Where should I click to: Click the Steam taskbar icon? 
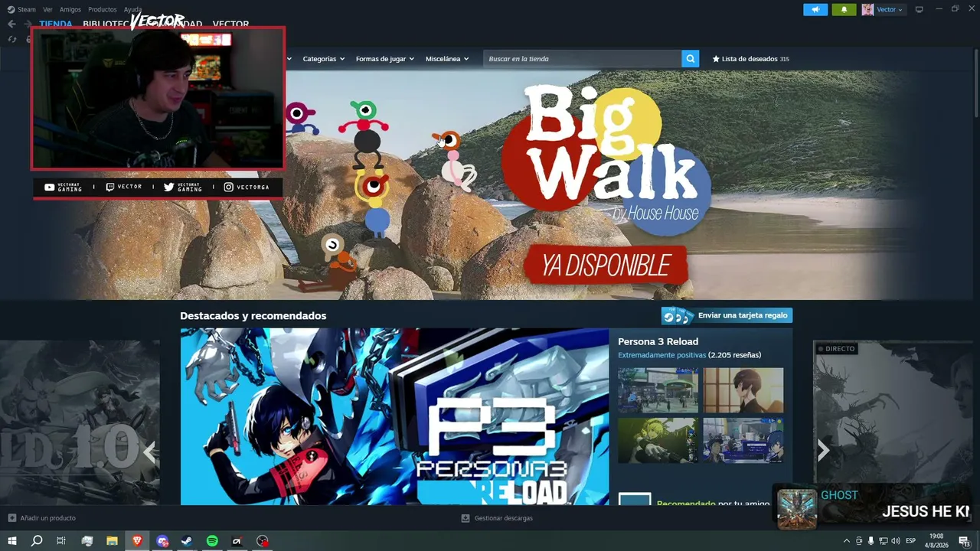(x=187, y=541)
